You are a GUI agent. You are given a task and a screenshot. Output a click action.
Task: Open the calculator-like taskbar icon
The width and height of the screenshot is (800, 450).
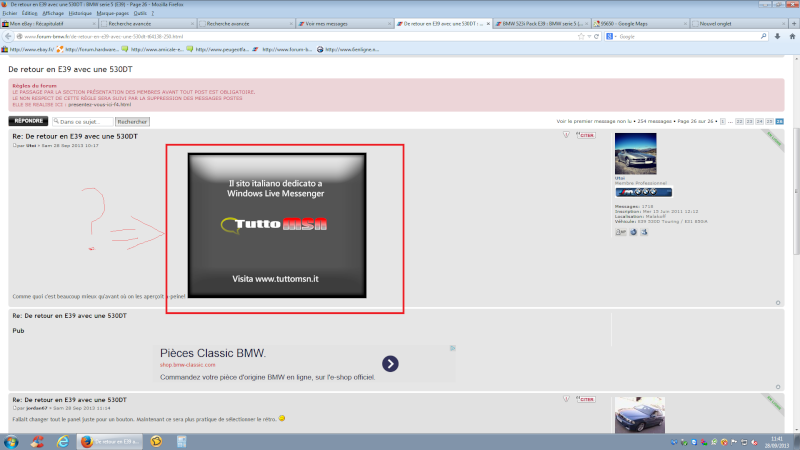(182, 442)
